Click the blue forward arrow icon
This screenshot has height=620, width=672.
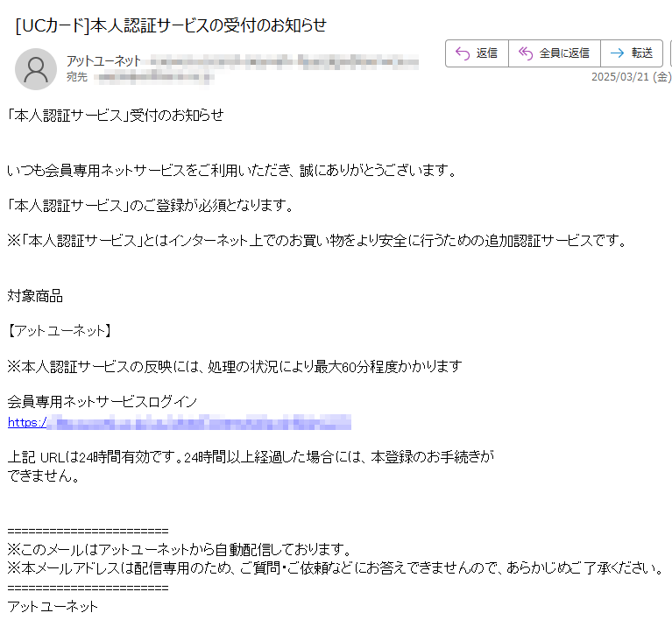617,53
